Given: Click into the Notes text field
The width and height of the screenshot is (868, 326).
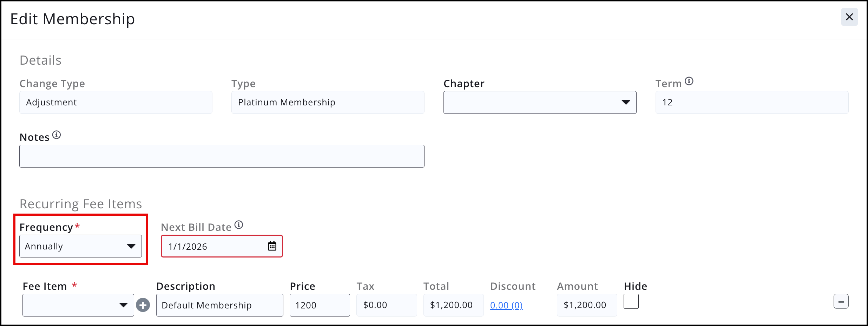Looking at the screenshot, I should (222, 156).
